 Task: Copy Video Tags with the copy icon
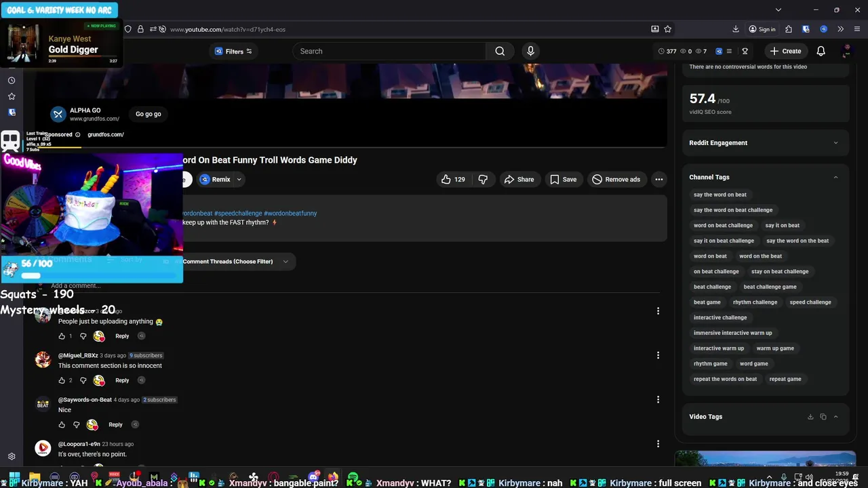[x=823, y=417]
